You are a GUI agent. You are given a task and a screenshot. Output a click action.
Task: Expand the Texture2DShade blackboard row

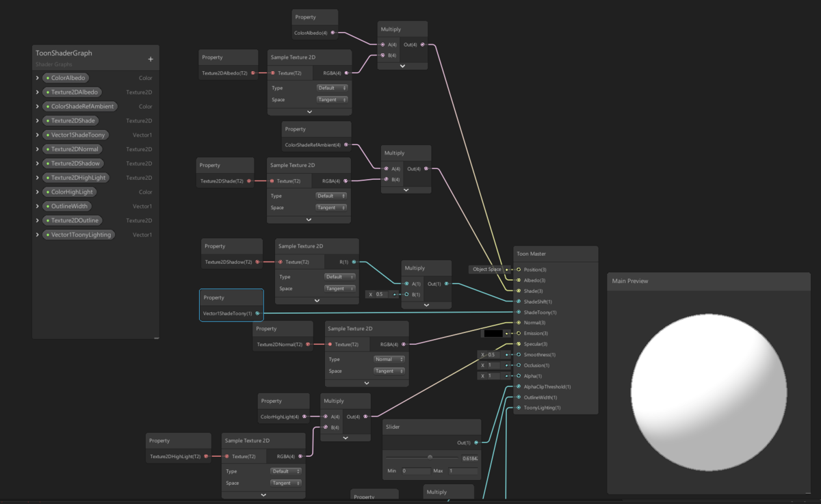click(37, 121)
